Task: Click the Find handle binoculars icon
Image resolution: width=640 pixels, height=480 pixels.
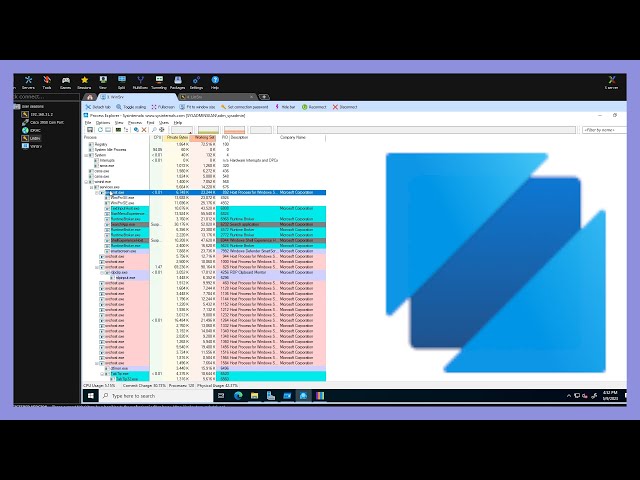Action: coord(154,130)
